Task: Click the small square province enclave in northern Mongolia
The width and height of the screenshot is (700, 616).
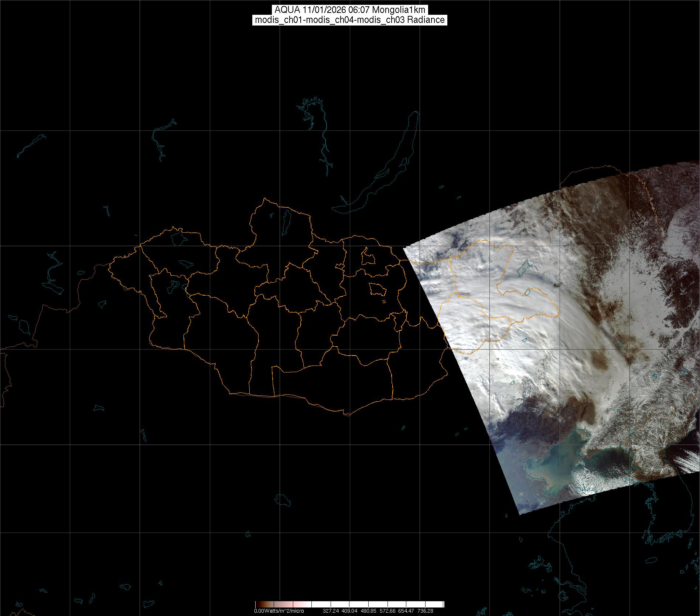Action: (x=368, y=257)
